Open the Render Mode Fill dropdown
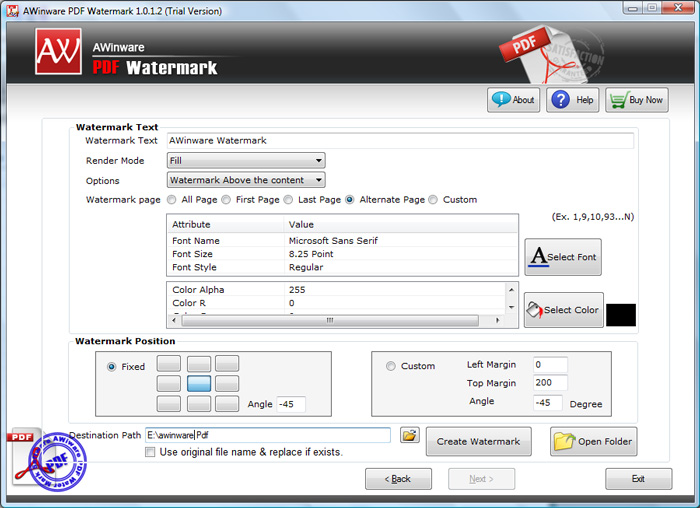 click(x=246, y=161)
